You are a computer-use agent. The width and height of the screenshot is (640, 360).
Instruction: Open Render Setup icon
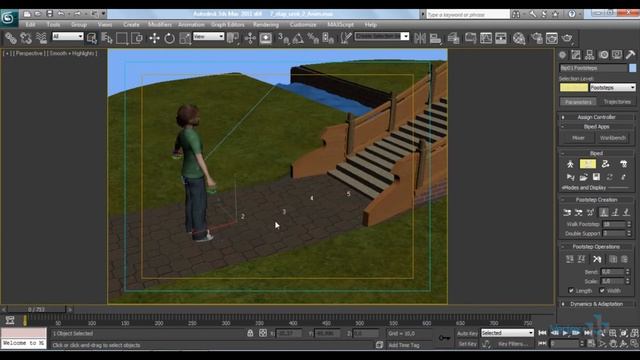[536, 38]
